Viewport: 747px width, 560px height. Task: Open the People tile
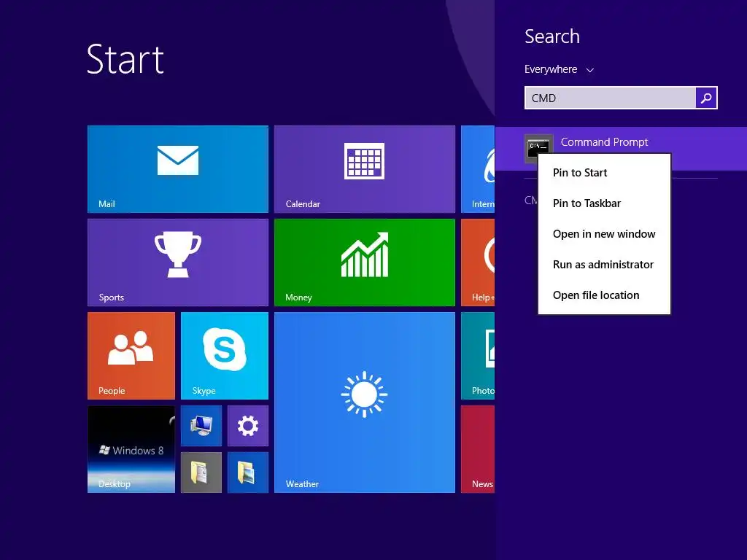click(x=131, y=356)
